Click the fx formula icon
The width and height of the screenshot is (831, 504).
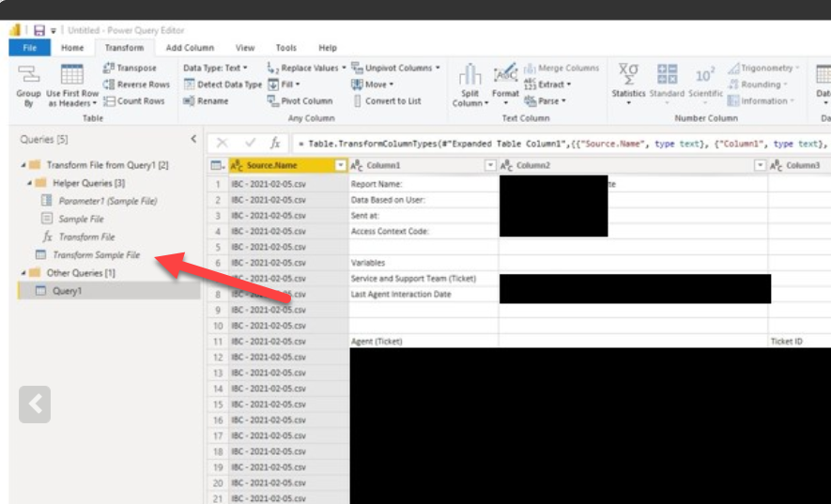[x=275, y=143]
